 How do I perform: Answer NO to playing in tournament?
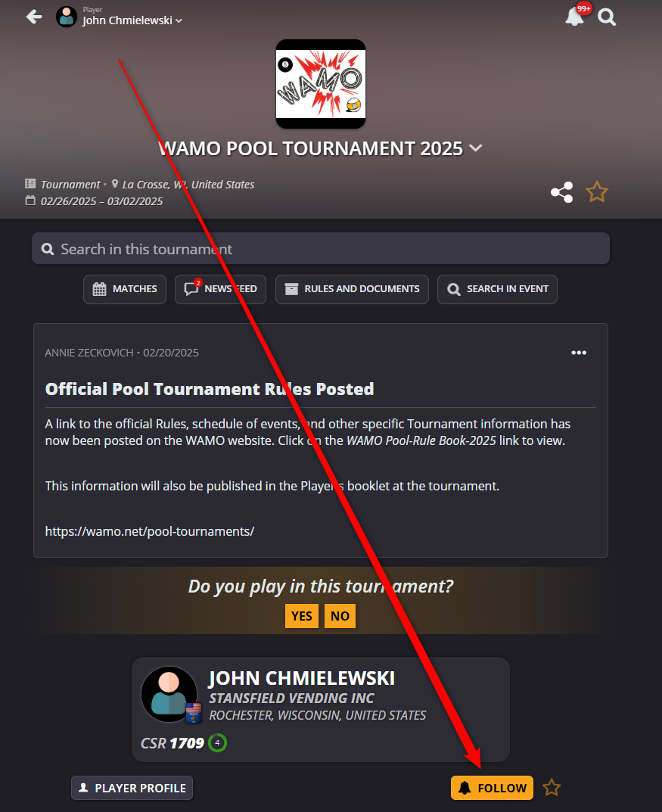pyautogui.click(x=340, y=616)
